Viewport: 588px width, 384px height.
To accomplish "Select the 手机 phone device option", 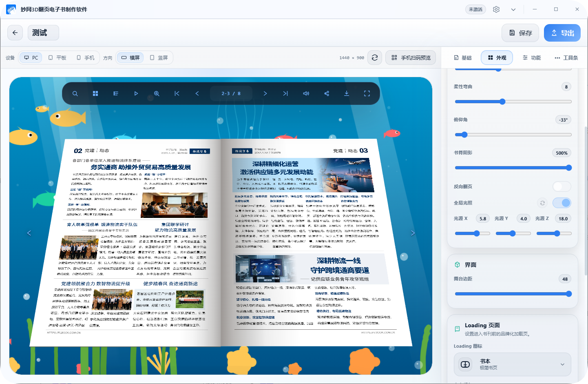I will pyautogui.click(x=86, y=58).
